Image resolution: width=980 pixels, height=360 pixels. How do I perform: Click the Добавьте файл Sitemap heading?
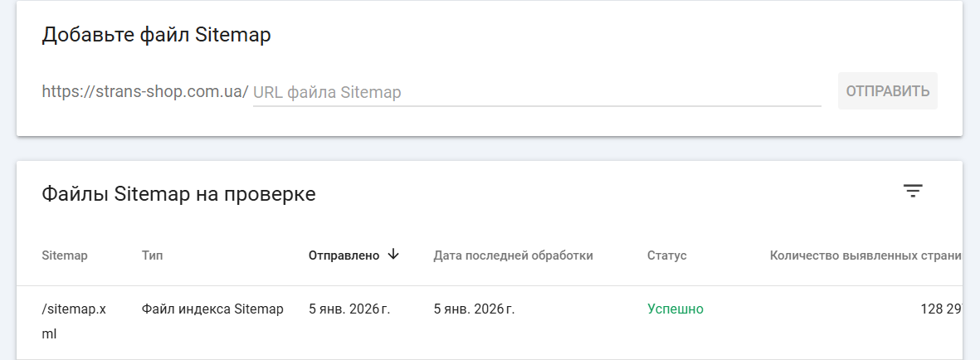[157, 35]
